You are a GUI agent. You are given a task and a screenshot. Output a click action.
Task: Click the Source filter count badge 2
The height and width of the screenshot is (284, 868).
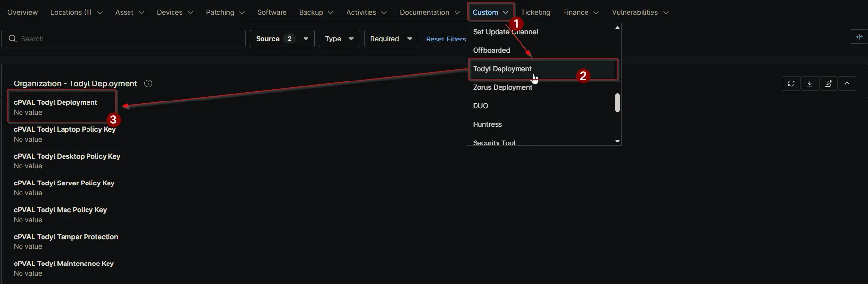point(289,39)
